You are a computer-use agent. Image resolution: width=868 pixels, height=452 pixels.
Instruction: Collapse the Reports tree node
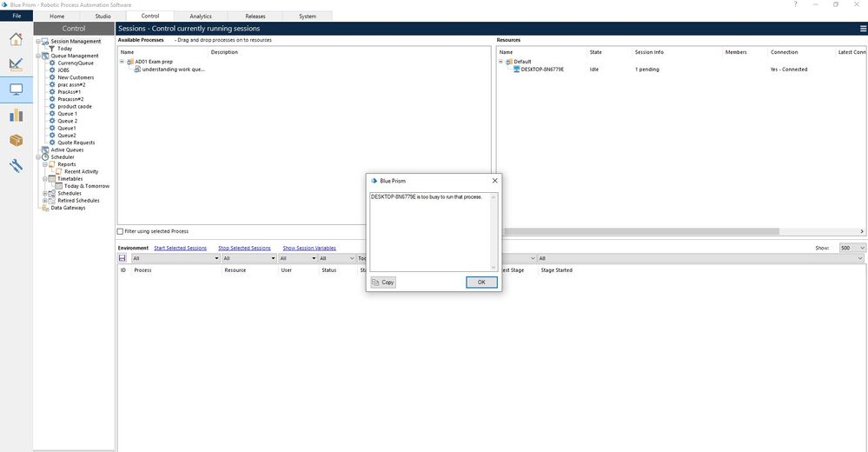[45, 164]
